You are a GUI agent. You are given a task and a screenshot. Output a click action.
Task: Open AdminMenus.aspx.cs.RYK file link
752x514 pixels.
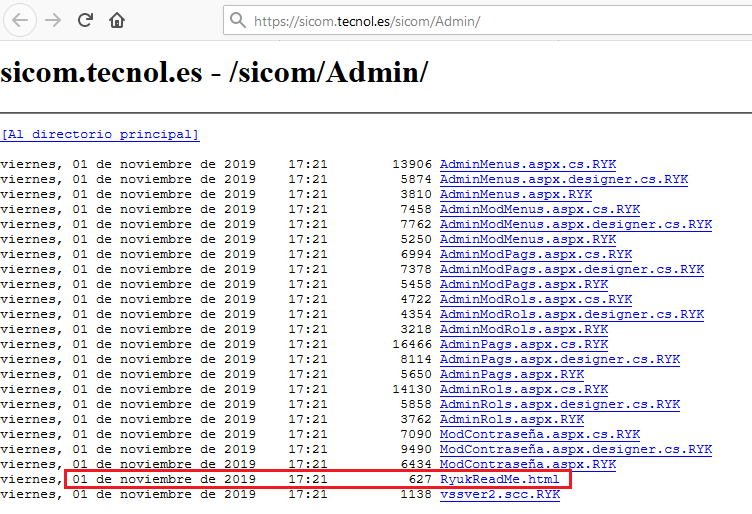(528, 164)
